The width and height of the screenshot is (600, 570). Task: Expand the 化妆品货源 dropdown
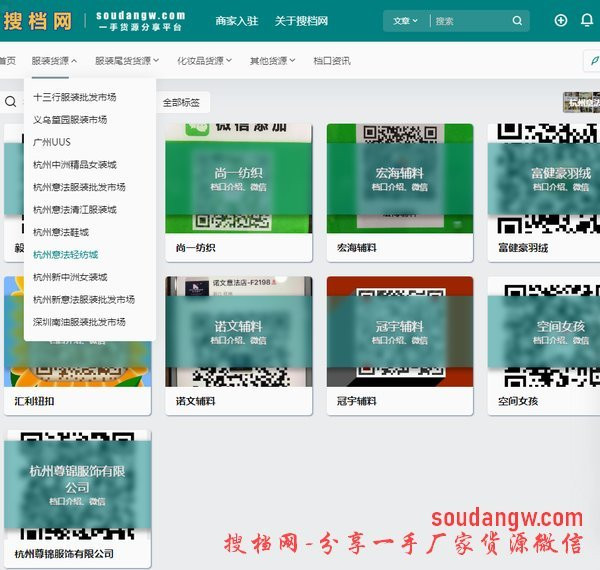[x=204, y=61]
